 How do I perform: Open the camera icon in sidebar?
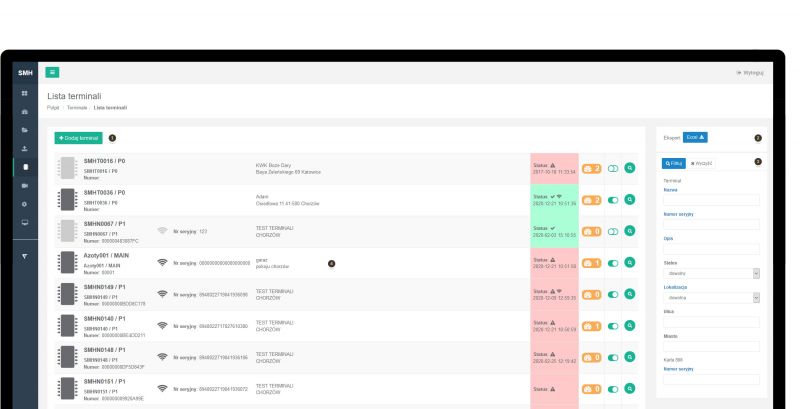pyautogui.click(x=25, y=185)
